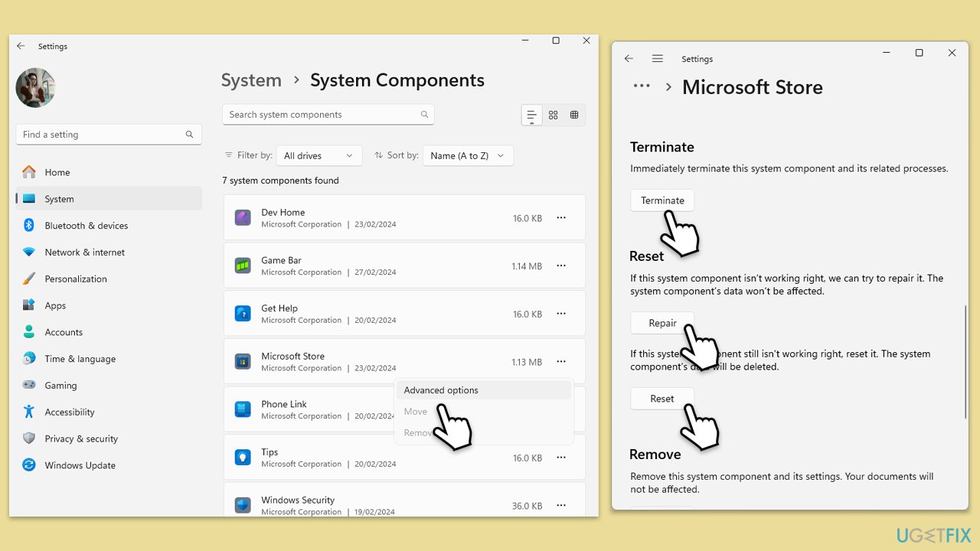Open more options for Dev Home
The width and height of the screenshot is (980, 551).
coord(561,218)
